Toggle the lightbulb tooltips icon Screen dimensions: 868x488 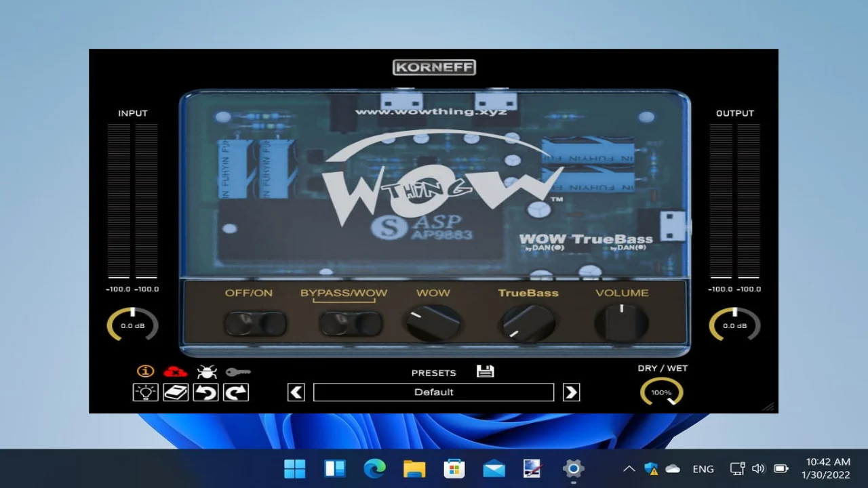(145, 392)
